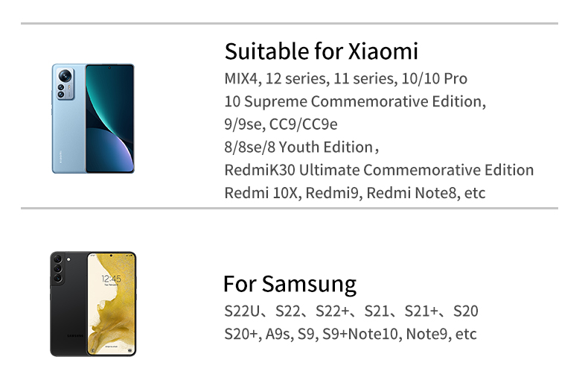
Task: Click the "MIX4, 12 series, 11 series" line
Action: 345,78
